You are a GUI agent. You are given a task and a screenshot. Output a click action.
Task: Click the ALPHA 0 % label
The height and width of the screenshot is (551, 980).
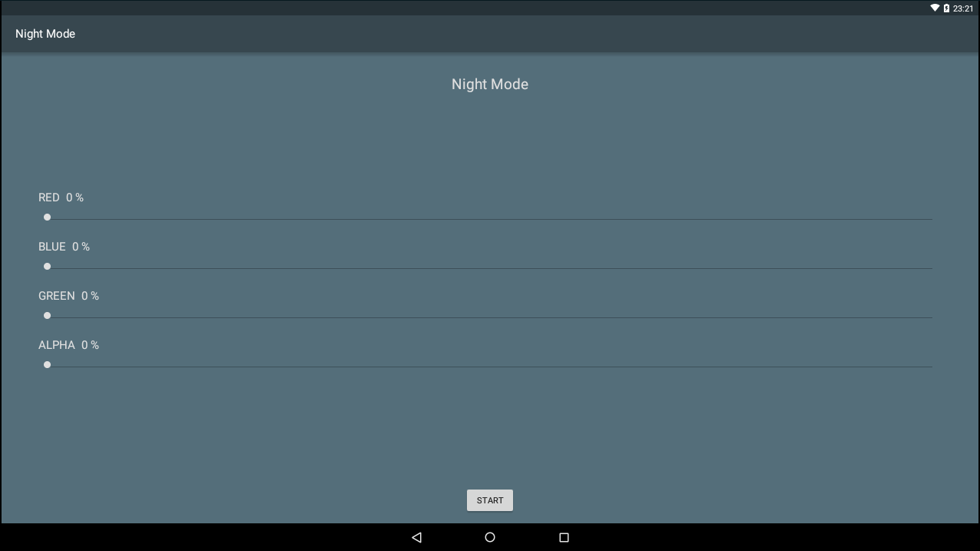tap(68, 345)
